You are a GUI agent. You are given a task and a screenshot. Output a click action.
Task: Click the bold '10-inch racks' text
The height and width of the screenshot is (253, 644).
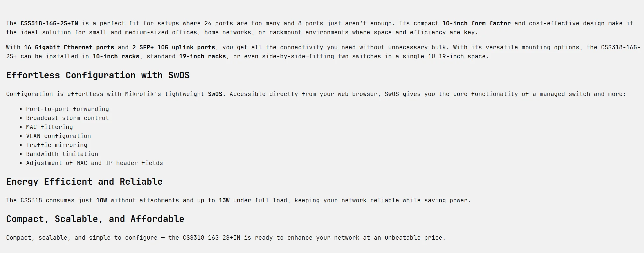pyautogui.click(x=116, y=56)
